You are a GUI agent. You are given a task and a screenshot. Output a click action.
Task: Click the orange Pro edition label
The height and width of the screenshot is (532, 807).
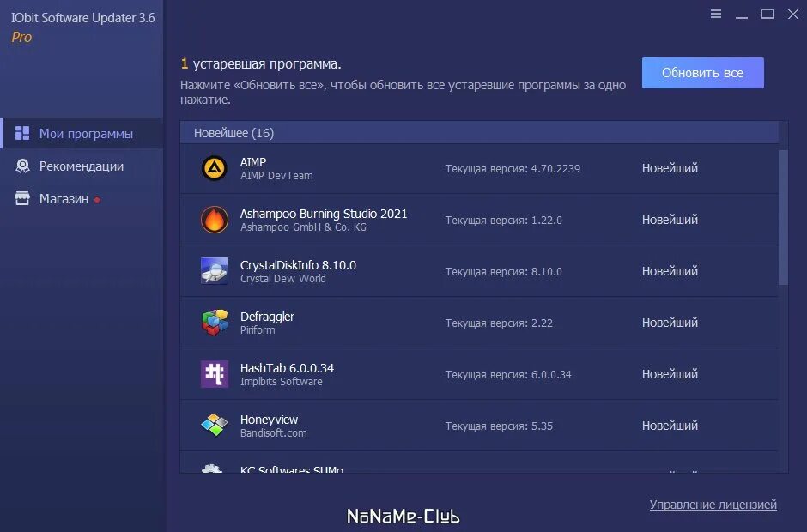(21, 37)
